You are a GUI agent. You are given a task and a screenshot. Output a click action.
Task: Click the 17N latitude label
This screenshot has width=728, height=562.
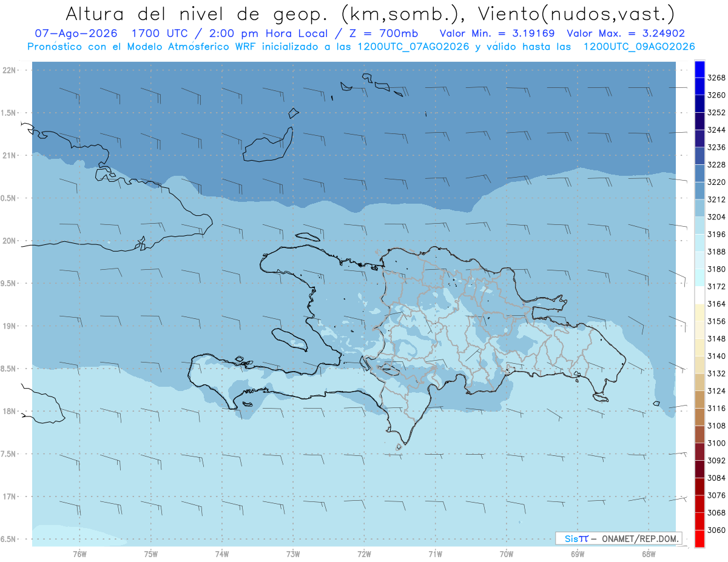(10, 497)
